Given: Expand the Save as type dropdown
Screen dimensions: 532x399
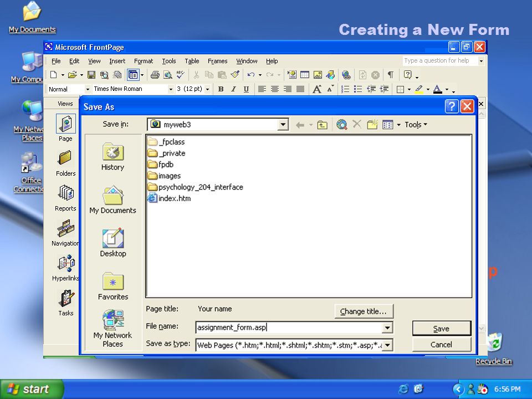Looking at the screenshot, I should click(x=387, y=345).
